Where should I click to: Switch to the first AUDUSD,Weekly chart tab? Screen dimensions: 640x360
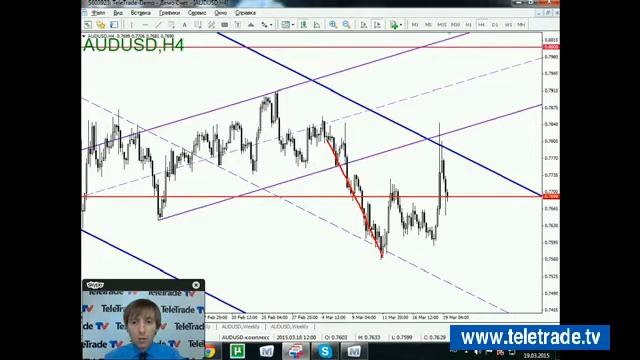tap(241, 327)
